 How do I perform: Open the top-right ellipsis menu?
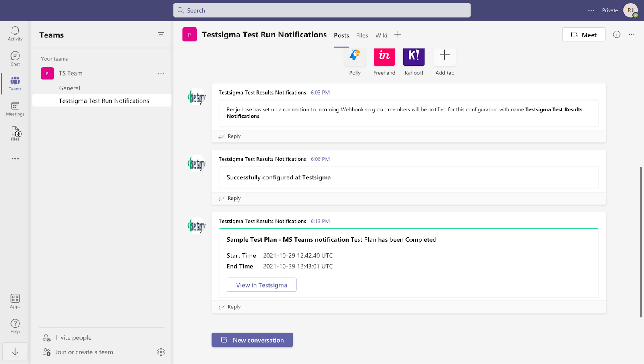point(590,10)
